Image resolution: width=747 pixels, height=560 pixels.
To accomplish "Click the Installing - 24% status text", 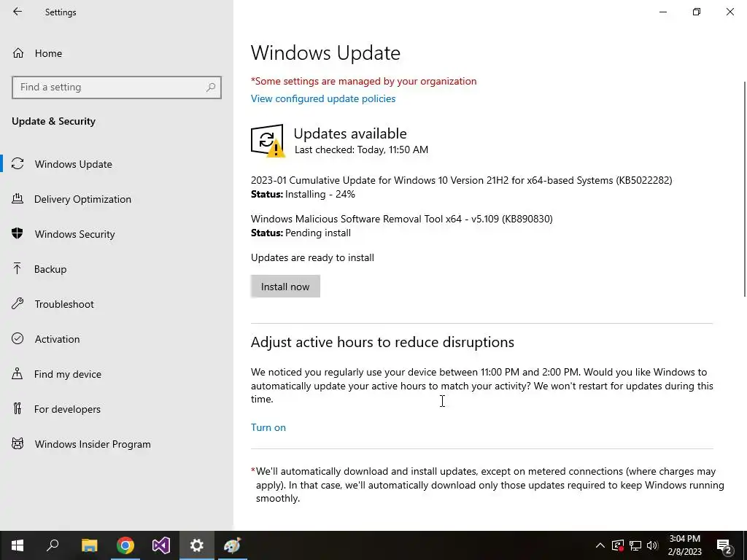I will pyautogui.click(x=320, y=194).
